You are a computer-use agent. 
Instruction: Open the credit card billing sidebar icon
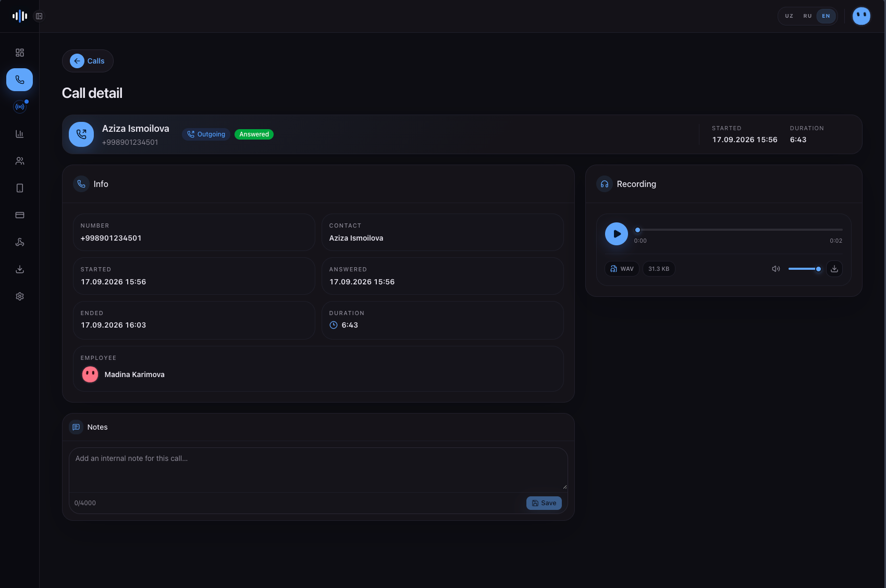point(20,215)
